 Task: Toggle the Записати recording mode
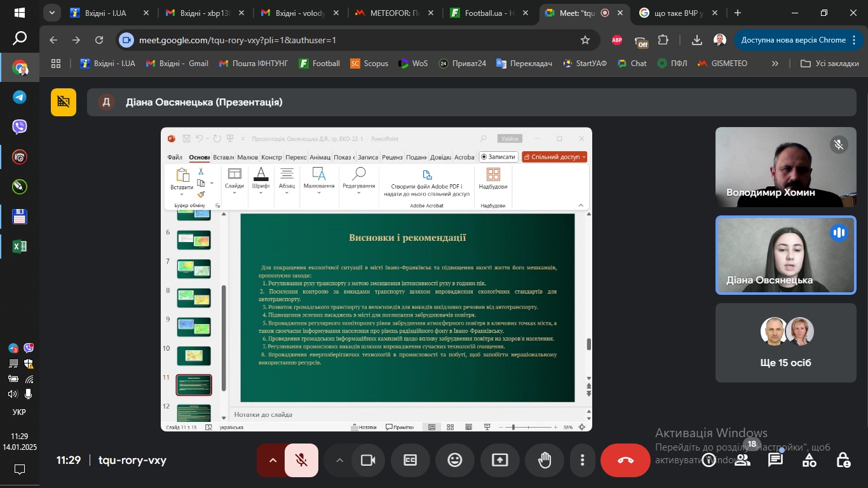[498, 157]
